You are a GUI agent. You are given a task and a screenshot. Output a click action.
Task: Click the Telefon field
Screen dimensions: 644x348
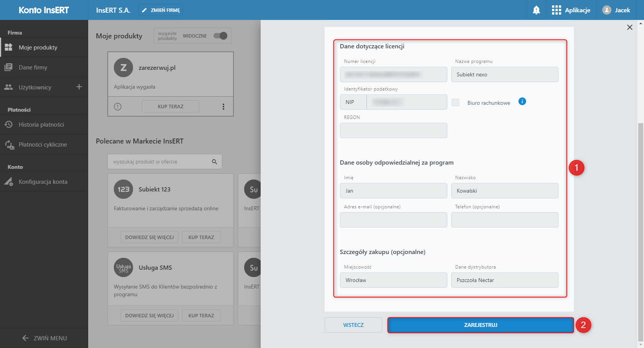tap(505, 220)
